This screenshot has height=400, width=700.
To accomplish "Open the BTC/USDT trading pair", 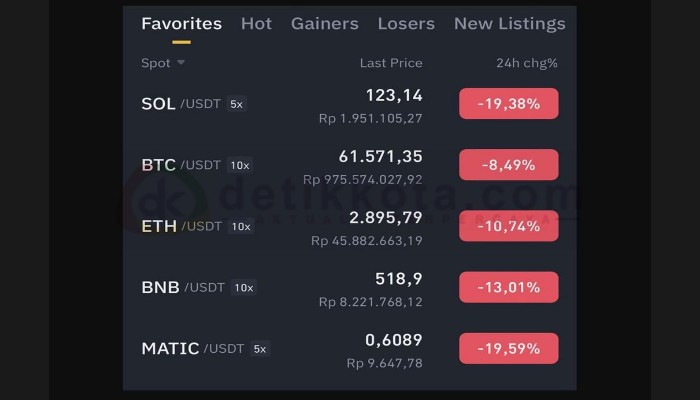I will (x=350, y=165).
